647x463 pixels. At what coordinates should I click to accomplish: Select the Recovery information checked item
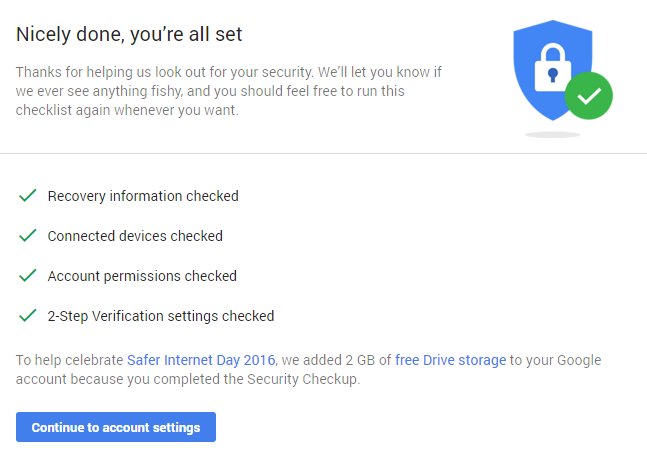(143, 196)
